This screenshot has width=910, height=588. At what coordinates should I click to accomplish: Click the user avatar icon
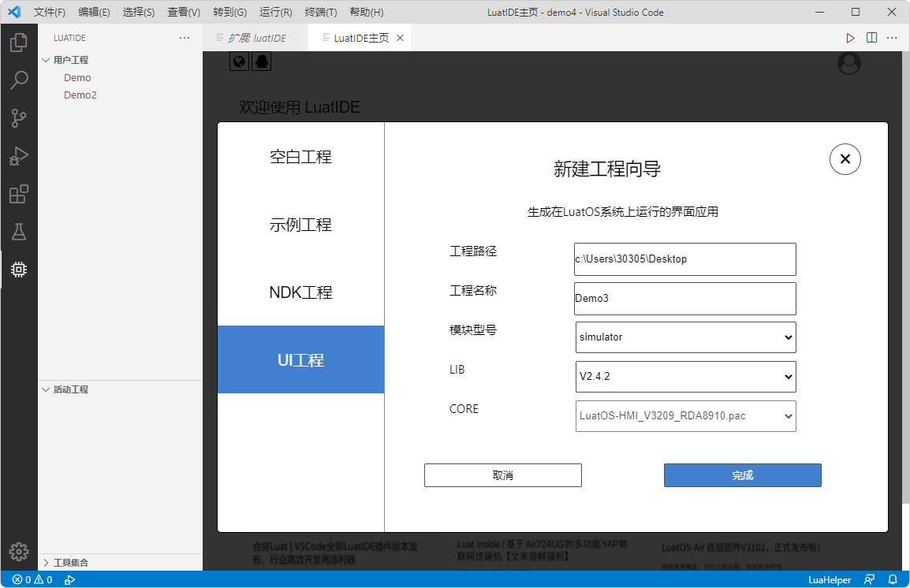pos(849,63)
